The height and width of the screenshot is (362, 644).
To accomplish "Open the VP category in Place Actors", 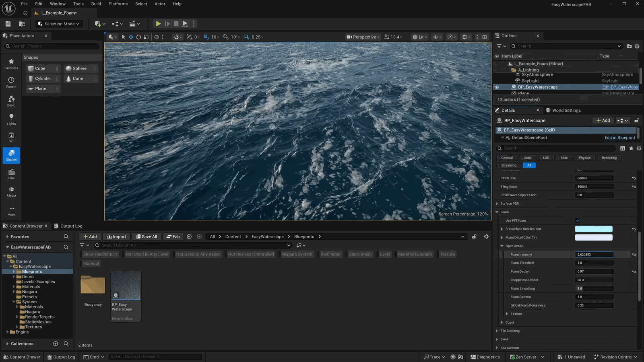I will click(11, 137).
